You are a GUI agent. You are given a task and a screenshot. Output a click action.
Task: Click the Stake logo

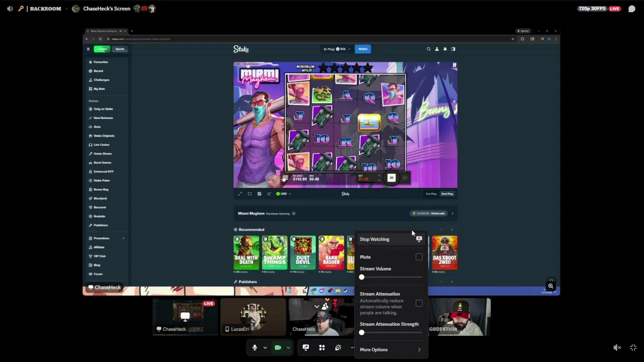point(241,49)
